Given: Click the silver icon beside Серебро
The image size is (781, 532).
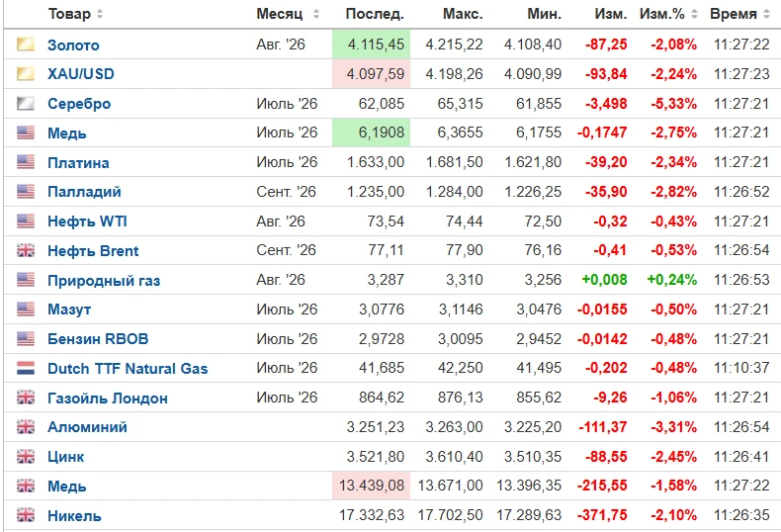Looking at the screenshot, I should 26,103.
